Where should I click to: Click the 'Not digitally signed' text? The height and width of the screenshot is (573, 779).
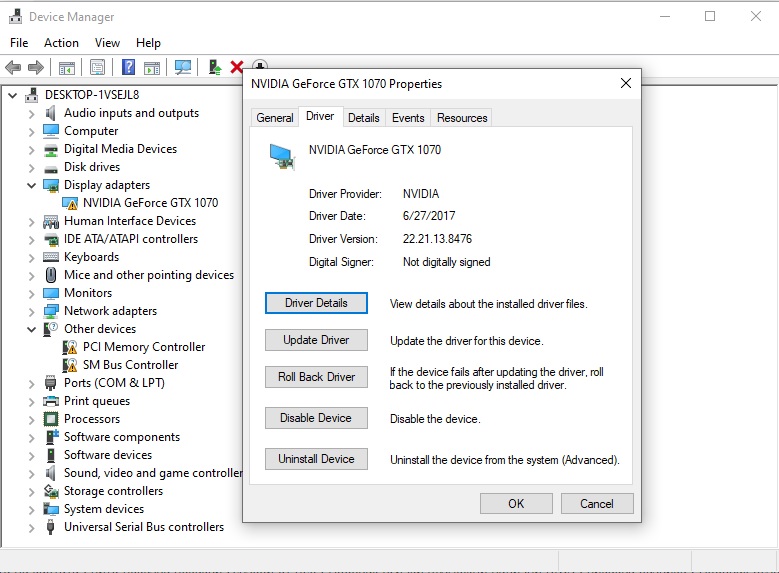point(446,262)
